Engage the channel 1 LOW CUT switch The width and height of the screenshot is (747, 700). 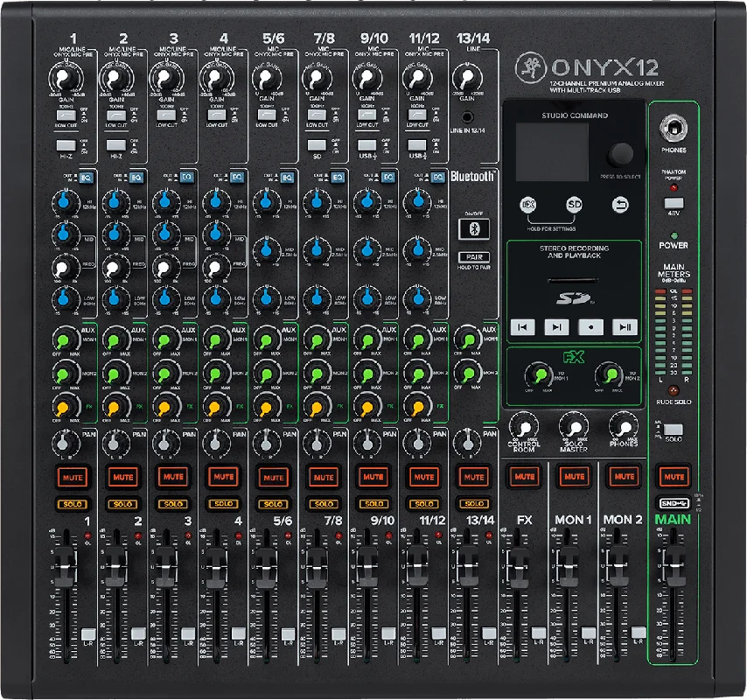[x=66, y=115]
